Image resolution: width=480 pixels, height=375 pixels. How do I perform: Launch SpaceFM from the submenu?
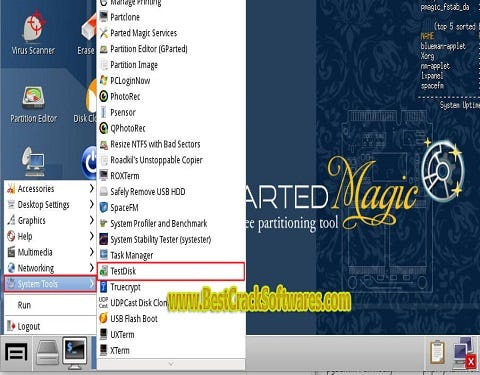click(171, 207)
